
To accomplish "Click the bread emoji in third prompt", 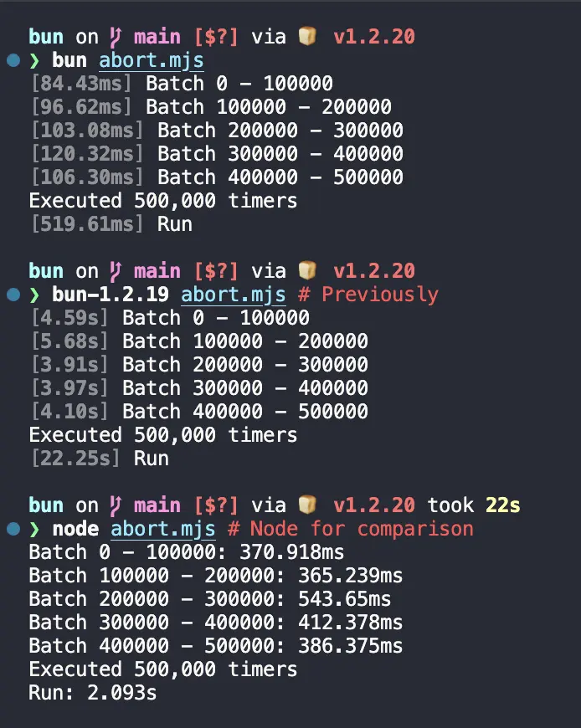I will coord(307,505).
